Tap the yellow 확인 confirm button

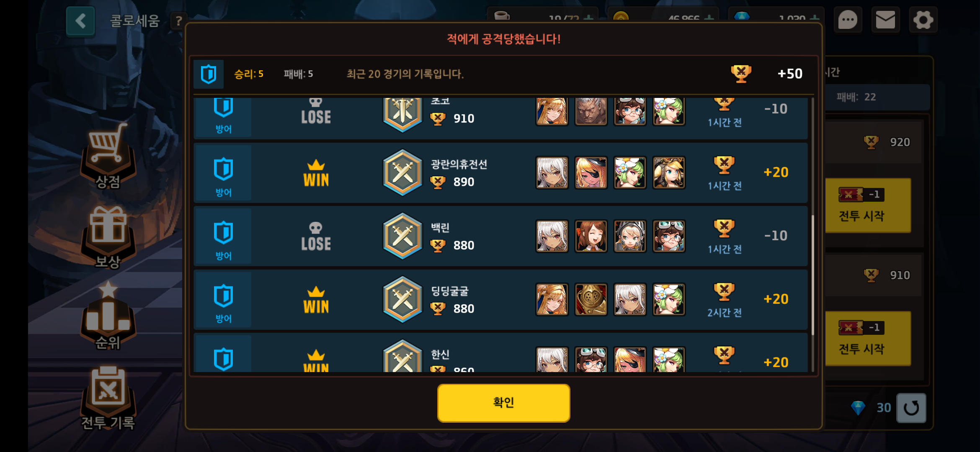point(503,403)
